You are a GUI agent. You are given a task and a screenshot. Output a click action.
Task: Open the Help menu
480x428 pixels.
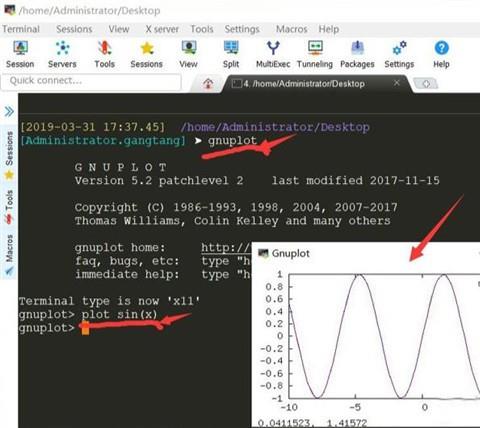(x=329, y=29)
